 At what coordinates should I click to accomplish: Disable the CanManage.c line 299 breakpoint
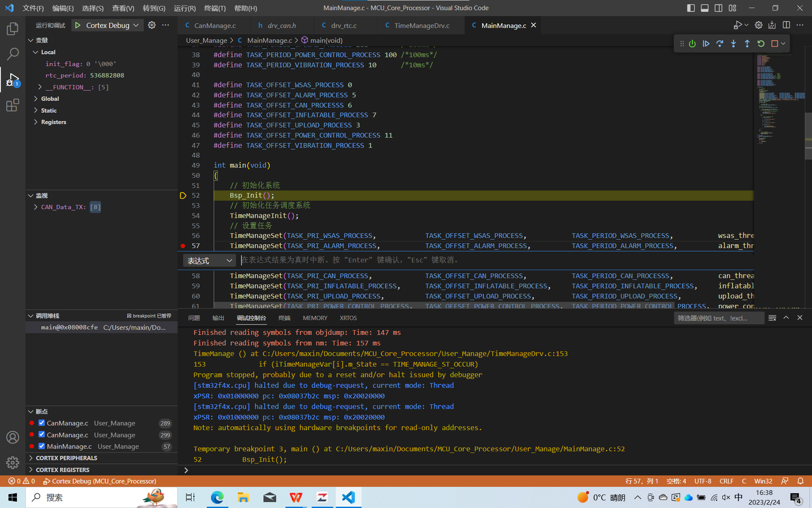pyautogui.click(x=41, y=435)
